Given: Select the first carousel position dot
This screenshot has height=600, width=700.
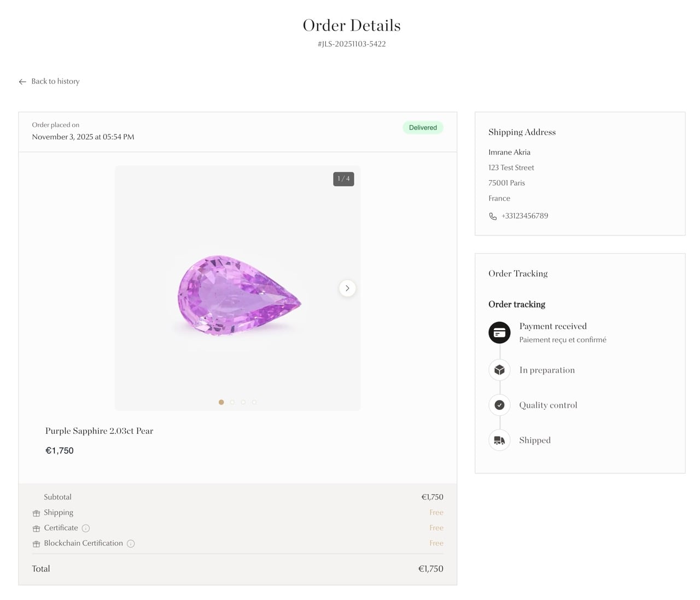Looking at the screenshot, I should (221, 402).
